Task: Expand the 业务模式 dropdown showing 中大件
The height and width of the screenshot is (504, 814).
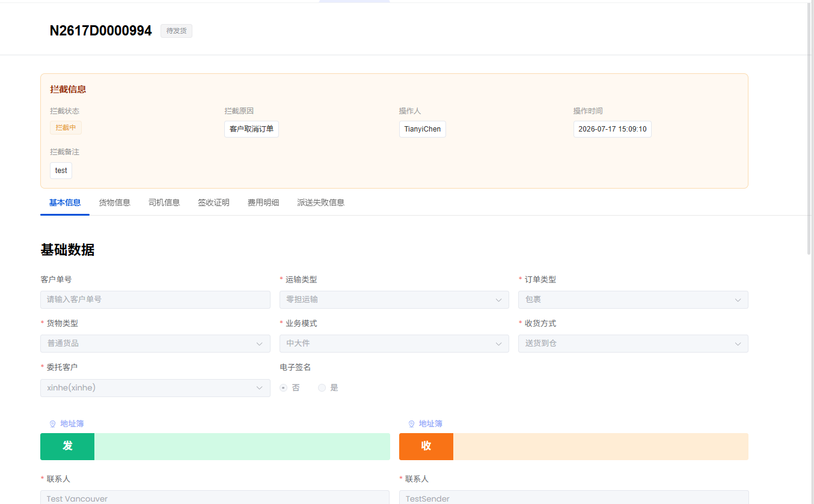Action: coord(394,344)
